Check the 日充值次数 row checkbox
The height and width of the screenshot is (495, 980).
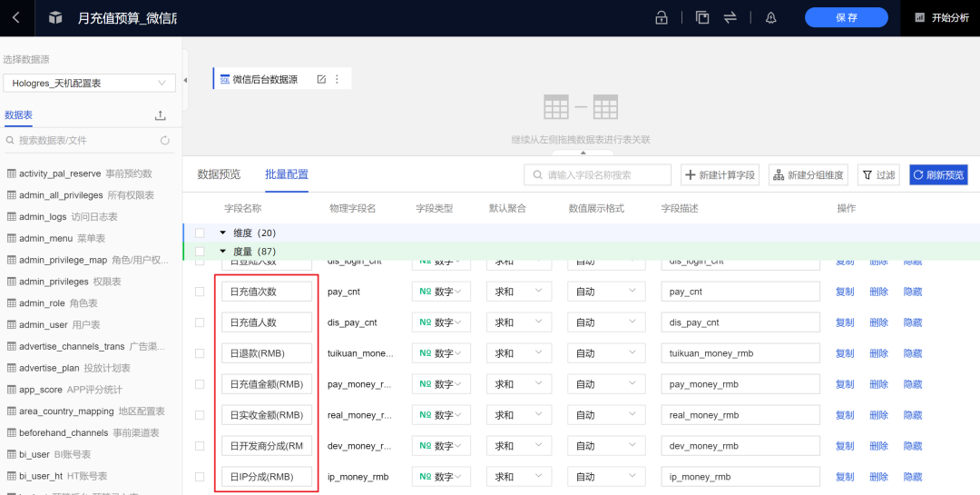click(x=200, y=292)
